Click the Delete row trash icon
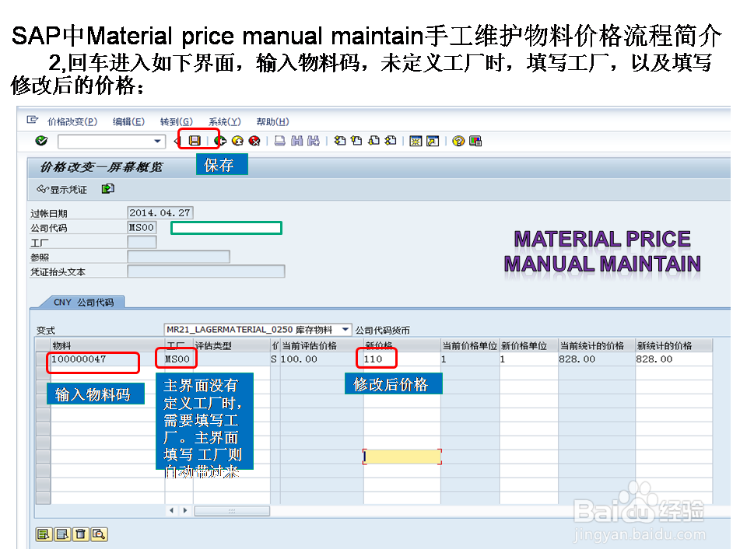The width and height of the screenshot is (747, 560). click(x=80, y=534)
